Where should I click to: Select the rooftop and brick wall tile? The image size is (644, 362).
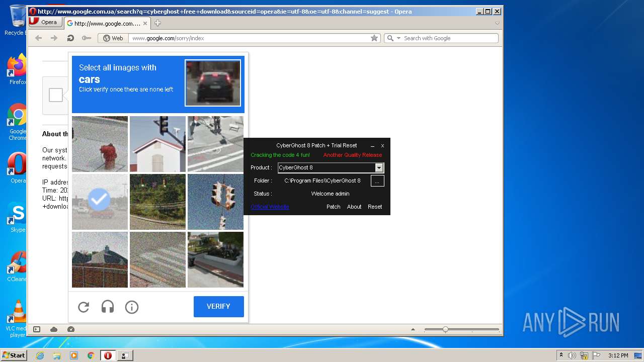click(100, 259)
